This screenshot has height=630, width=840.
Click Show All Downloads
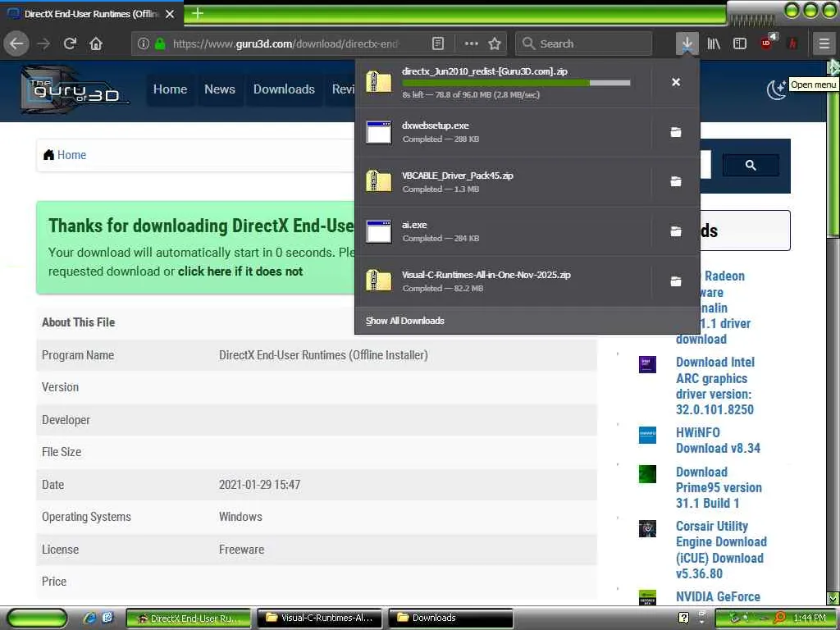(x=405, y=321)
